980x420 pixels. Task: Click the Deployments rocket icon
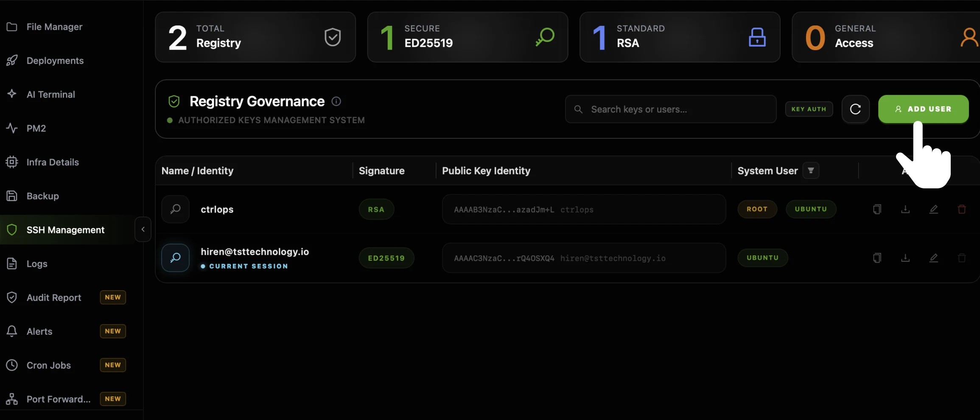[12, 61]
